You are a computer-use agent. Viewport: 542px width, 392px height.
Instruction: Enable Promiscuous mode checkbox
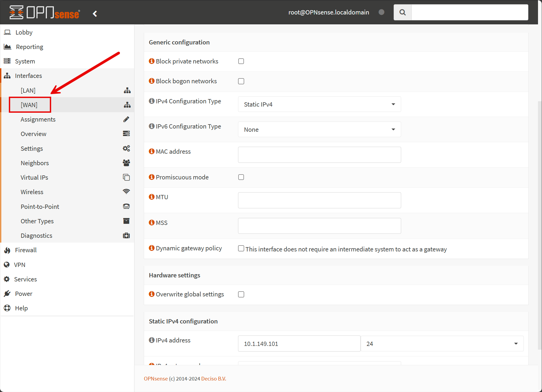[x=241, y=177]
